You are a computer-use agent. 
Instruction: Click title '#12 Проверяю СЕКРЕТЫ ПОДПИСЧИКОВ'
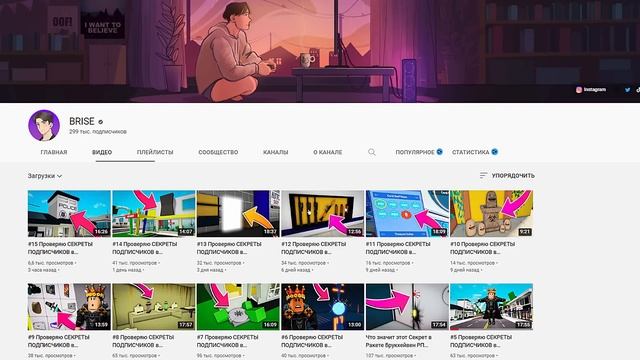click(314, 248)
